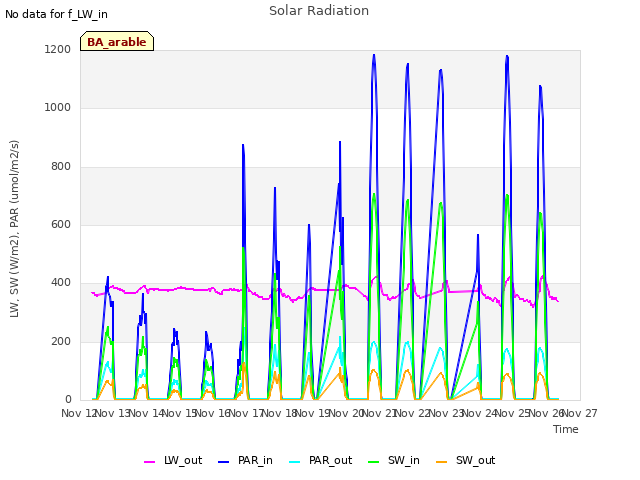Click the green SW_in legend swatch

click(373, 462)
